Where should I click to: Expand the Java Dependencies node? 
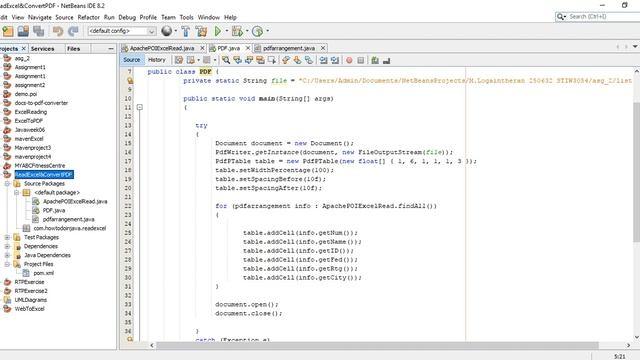coord(7,255)
